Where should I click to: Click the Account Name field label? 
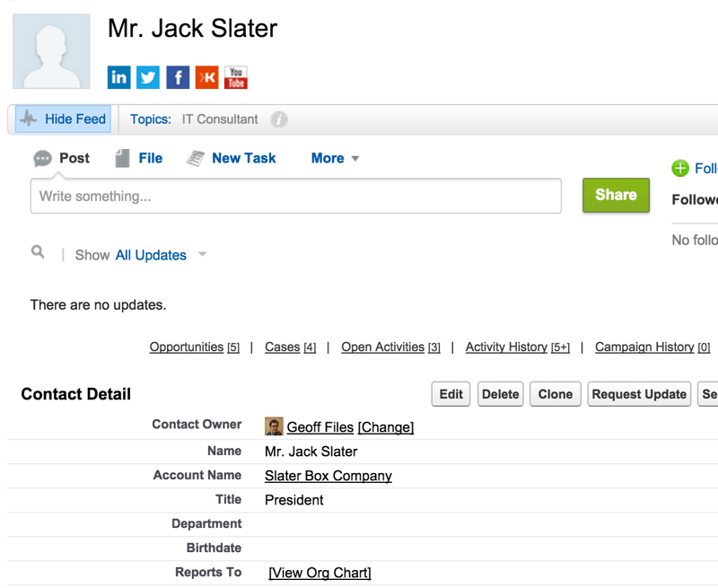(197, 475)
